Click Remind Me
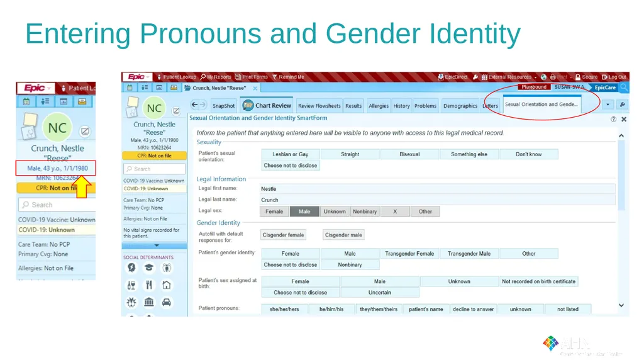This screenshot has height=362, width=644. pos(288,77)
